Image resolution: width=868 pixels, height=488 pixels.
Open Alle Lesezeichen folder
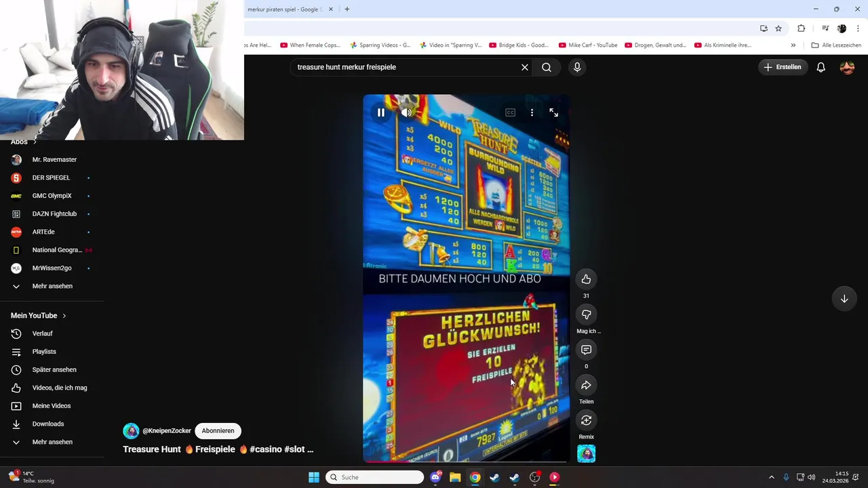click(x=836, y=45)
